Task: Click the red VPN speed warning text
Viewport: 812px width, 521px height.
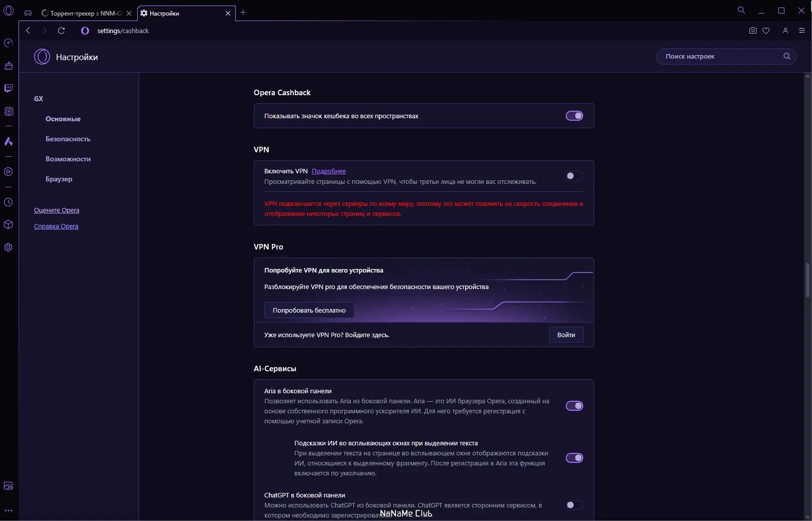Action: point(424,208)
